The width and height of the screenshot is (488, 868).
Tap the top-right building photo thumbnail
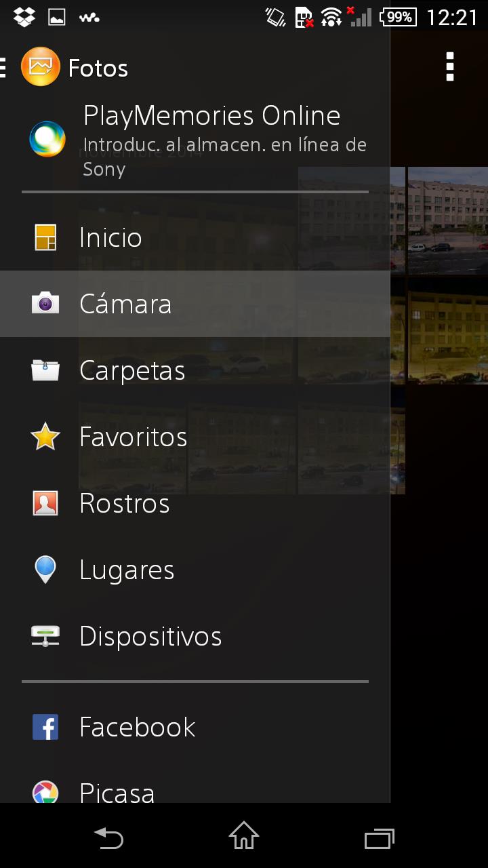[x=447, y=220]
